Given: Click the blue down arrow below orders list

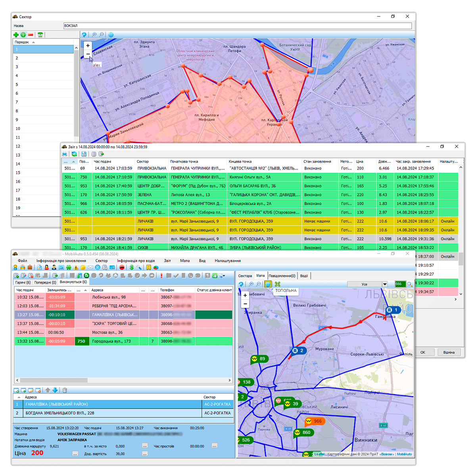Looking at the screenshot, I should pos(55,390).
